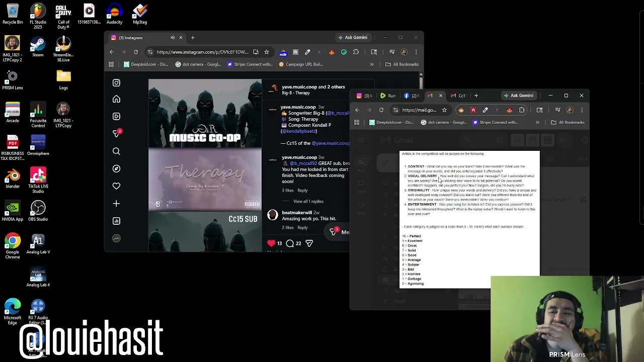Open the Instagram Search icon

click(116, 151)
